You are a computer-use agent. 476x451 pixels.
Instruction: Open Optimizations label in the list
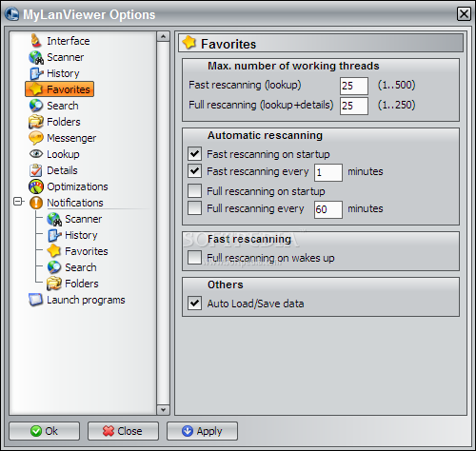point(77,186)
